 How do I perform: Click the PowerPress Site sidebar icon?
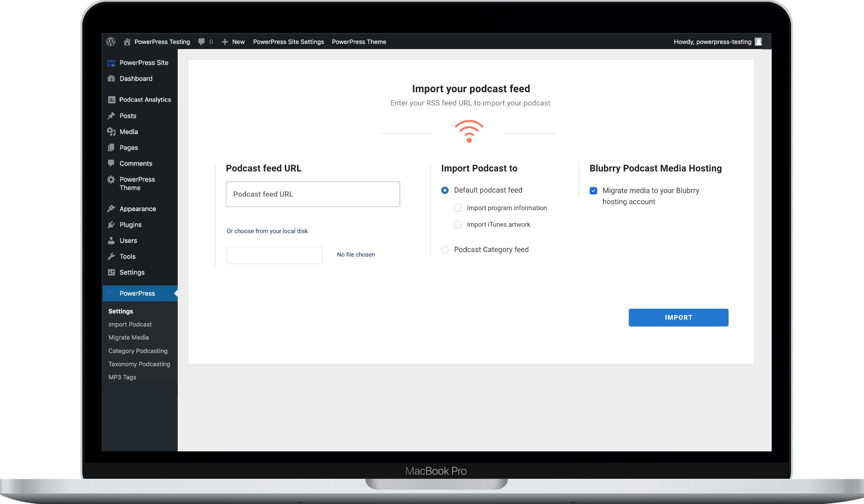111,63
